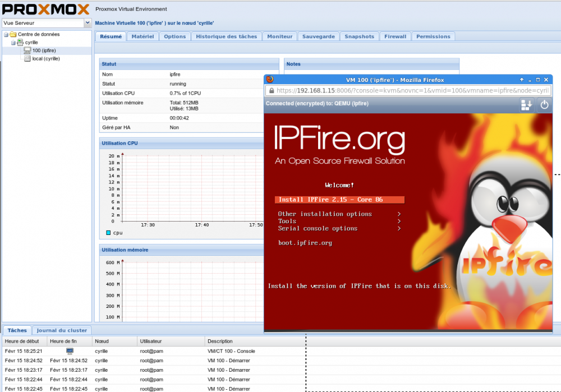Switch to Journal du cluster tab

click(62, 330)
